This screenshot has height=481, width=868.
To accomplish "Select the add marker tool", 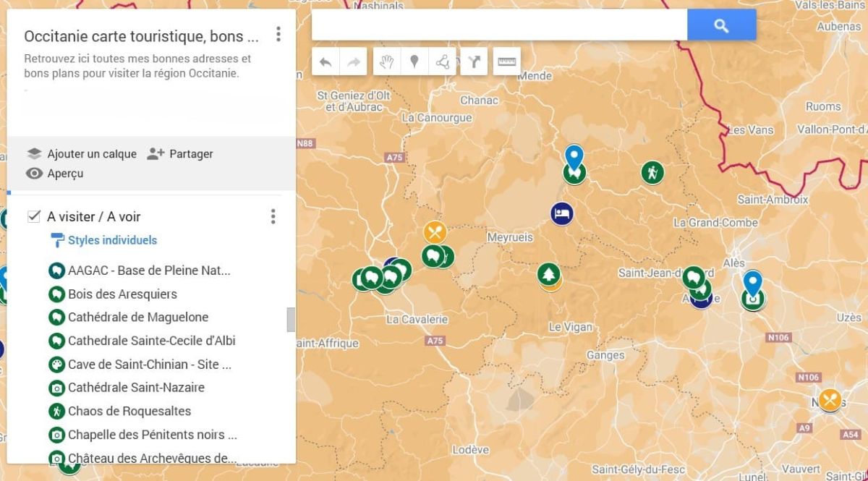I will point(414,62).
